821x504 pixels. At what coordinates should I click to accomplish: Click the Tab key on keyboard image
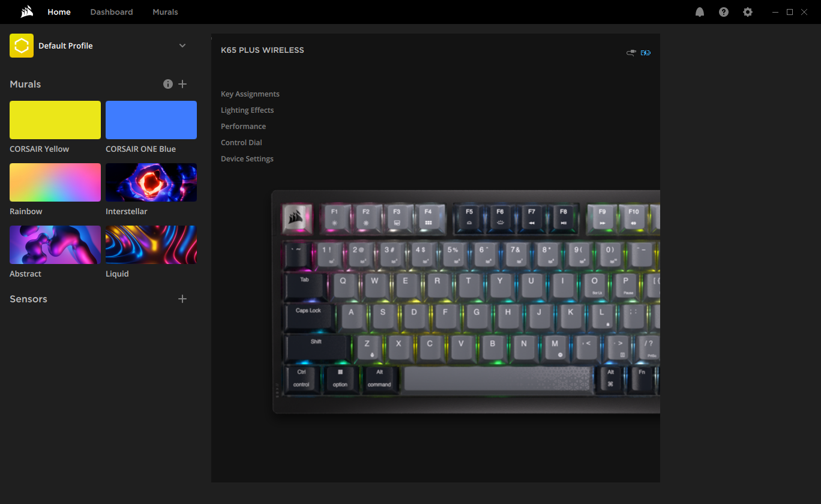[x=305, y=287]
